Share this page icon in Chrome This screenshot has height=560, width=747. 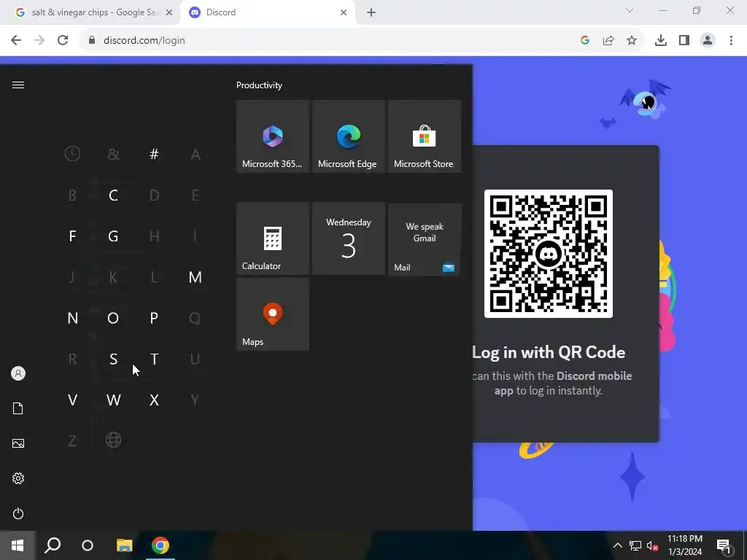(x=608, y=41)
